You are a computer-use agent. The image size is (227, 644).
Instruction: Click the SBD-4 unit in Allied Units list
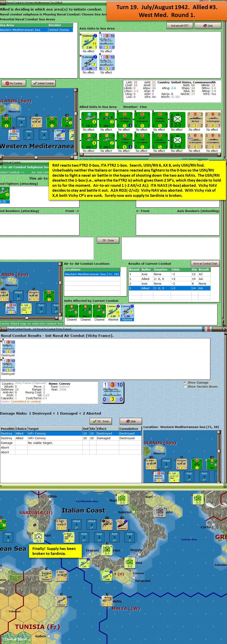[x=107, y=141]
